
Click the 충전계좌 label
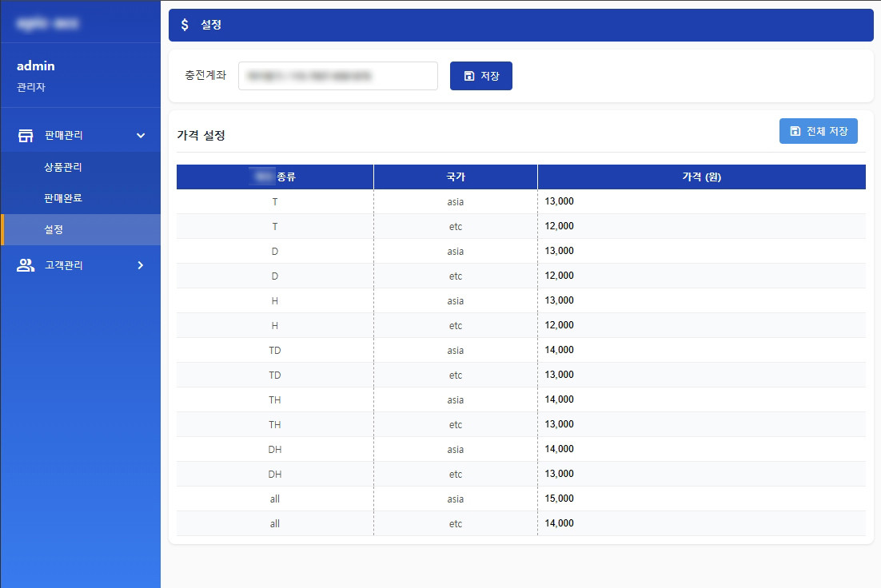point(205,75)
